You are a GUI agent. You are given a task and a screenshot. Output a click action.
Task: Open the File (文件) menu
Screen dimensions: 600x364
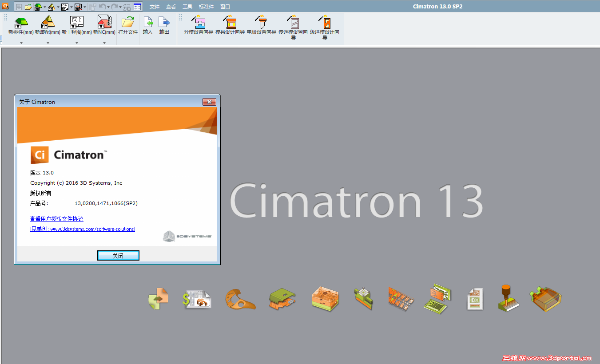[x=155, y=7]
